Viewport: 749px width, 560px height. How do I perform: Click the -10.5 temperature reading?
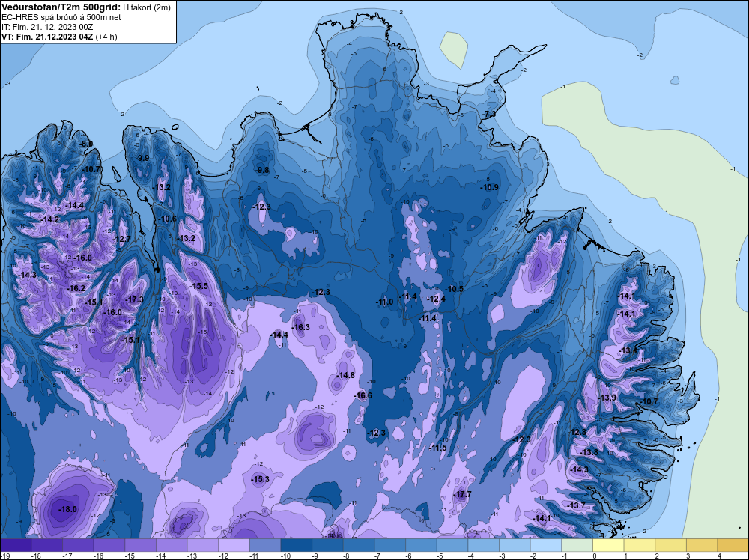pos(455,289)
